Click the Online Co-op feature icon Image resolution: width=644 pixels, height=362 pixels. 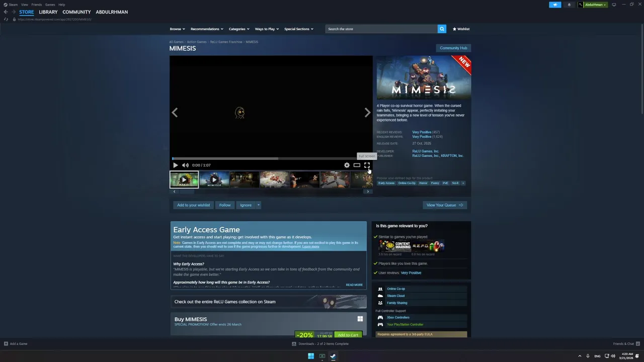coord(380,289)
